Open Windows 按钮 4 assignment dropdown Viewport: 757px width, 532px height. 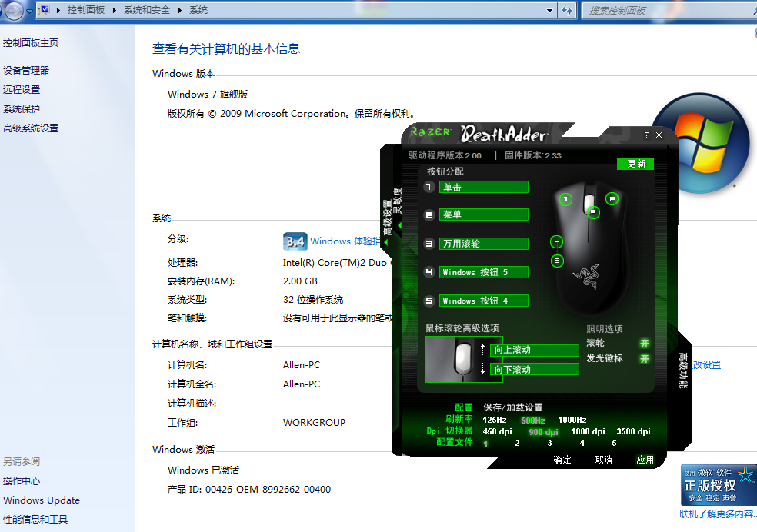[484, 301]
